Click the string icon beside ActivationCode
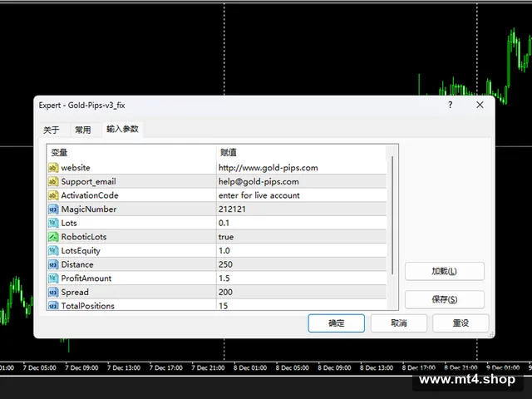532x399 pixels. pos(53,195)
